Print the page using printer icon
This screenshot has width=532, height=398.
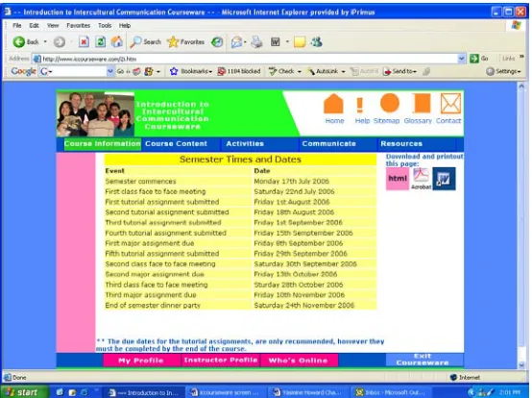click(x=256, y=42)
